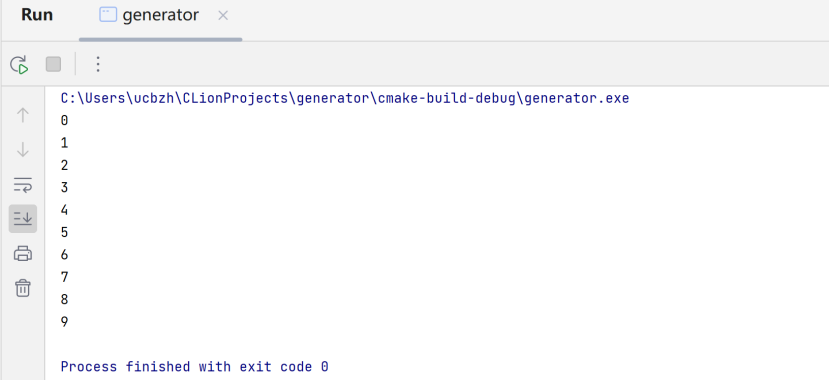The width and height of the screenshot is (830, 380).
Task: Click the Stop process square icon
Action: [53, 65]
